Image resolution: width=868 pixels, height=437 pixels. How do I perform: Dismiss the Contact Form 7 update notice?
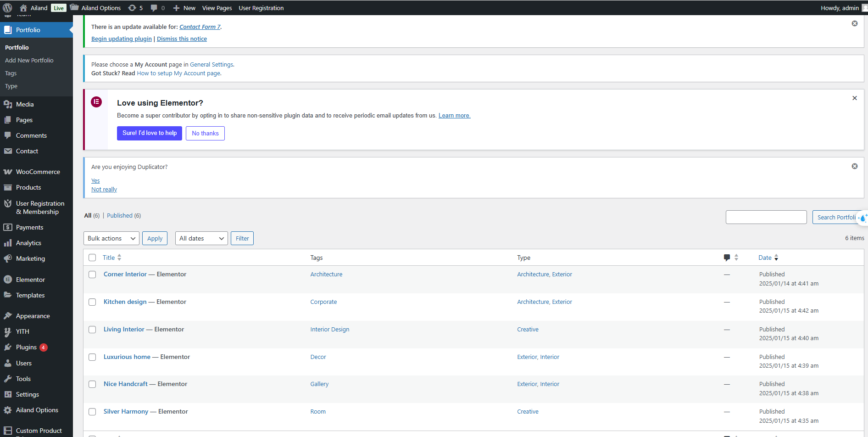pyautogui.click(x=855, y=23)
